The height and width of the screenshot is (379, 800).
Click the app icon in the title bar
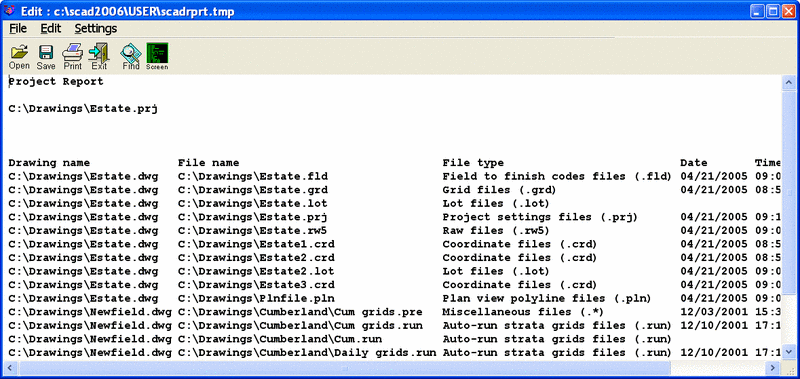pos(9,11)
